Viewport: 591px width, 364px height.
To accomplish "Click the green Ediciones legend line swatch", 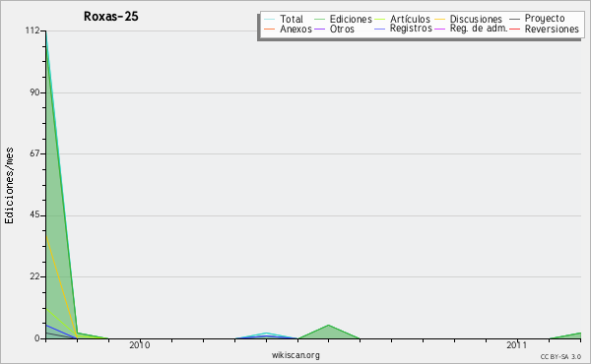I will coord(319,19).
